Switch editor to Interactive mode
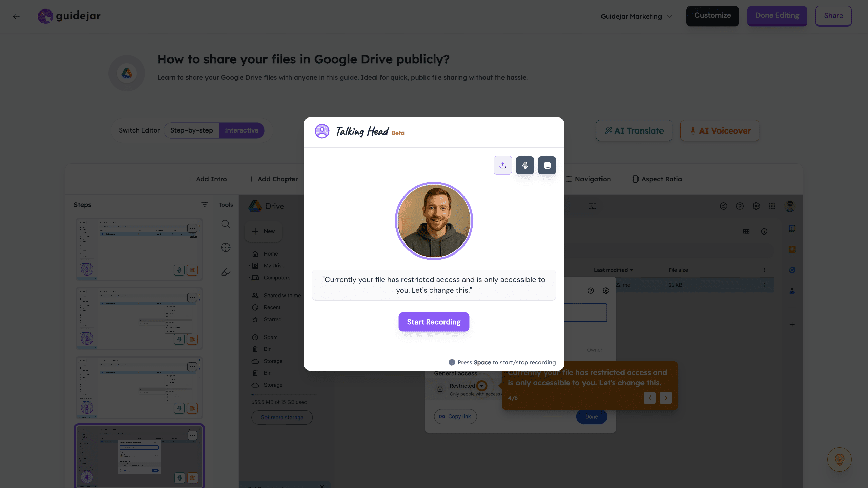 241,130
